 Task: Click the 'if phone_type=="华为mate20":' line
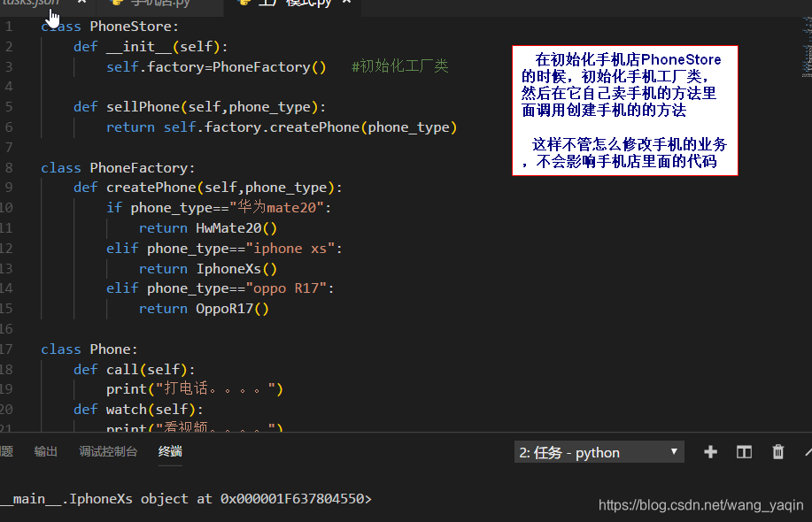(x=219, y=207)
